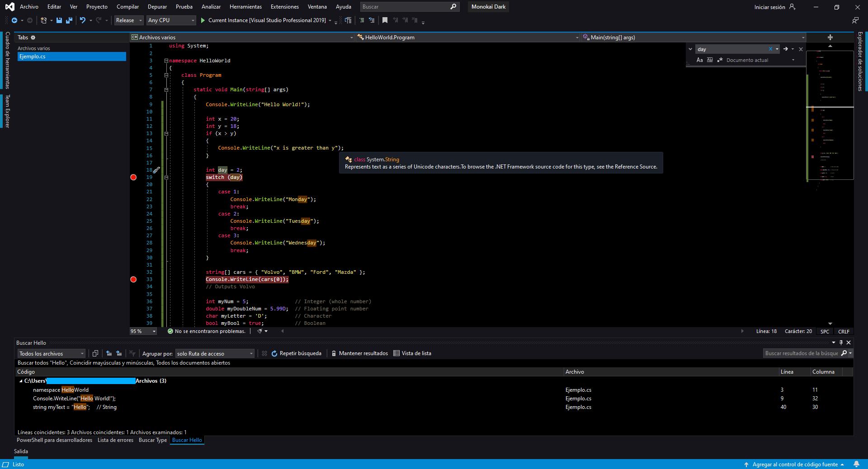Viewport: 868px width, 469px height.
Task: Toggle Match Case (Aa) in find box
Action: tap(700, 60)
